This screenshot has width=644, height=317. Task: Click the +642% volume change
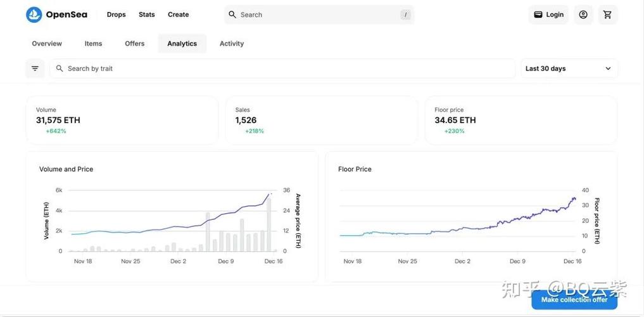click(56, 131)
